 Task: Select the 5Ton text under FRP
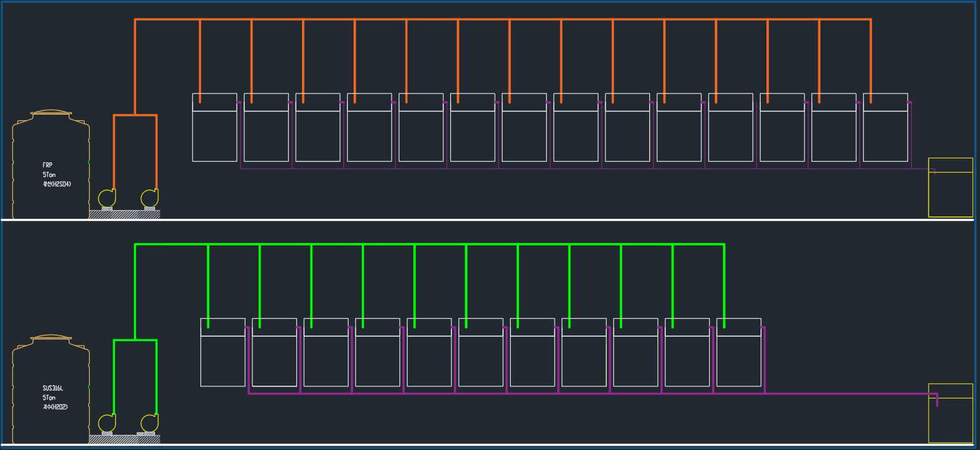click(49, 174)
